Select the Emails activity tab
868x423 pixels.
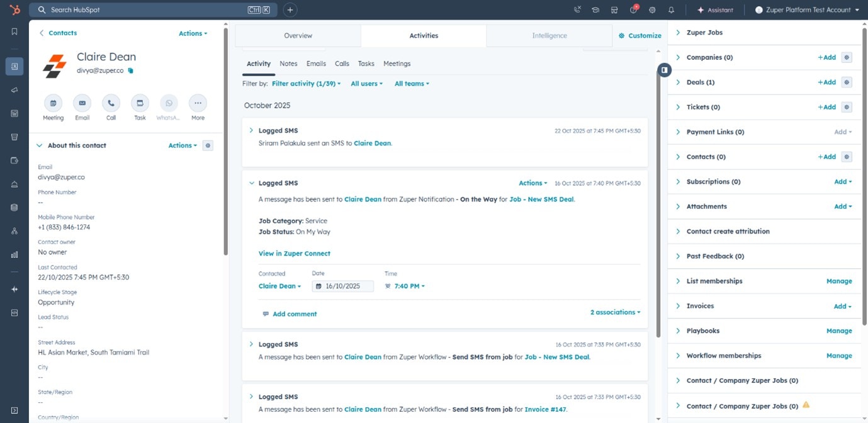316,64
